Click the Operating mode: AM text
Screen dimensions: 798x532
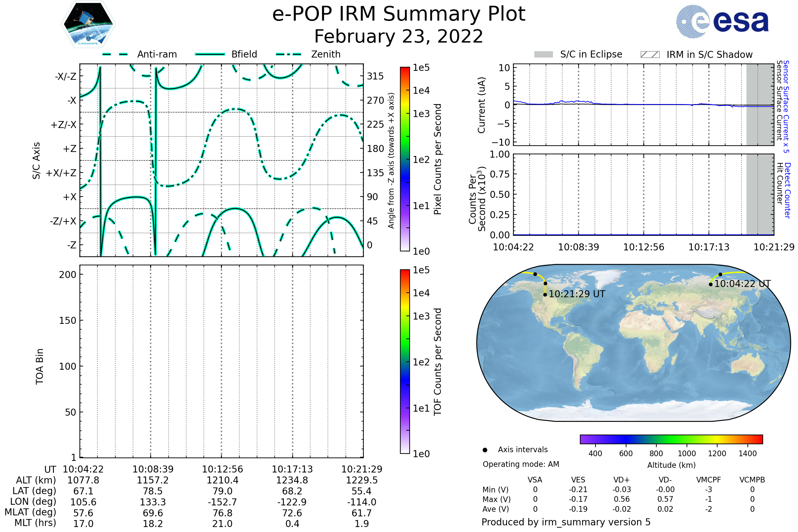click(521, 464)
